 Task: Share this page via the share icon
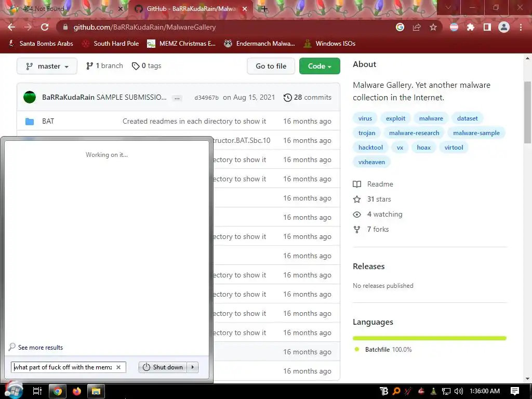click(x=417, y=27)
